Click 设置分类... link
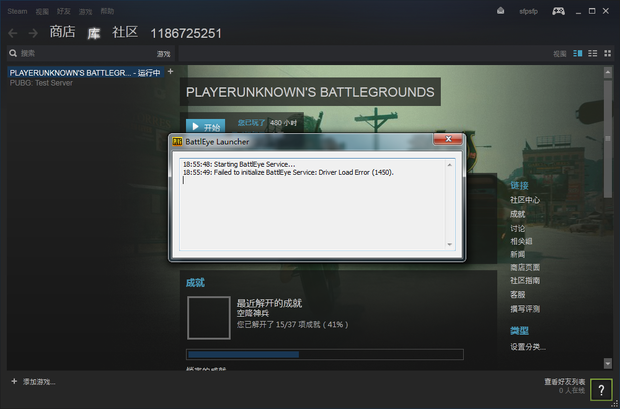Viewport: 620px width, 409px height. click(x=528, y=347)
